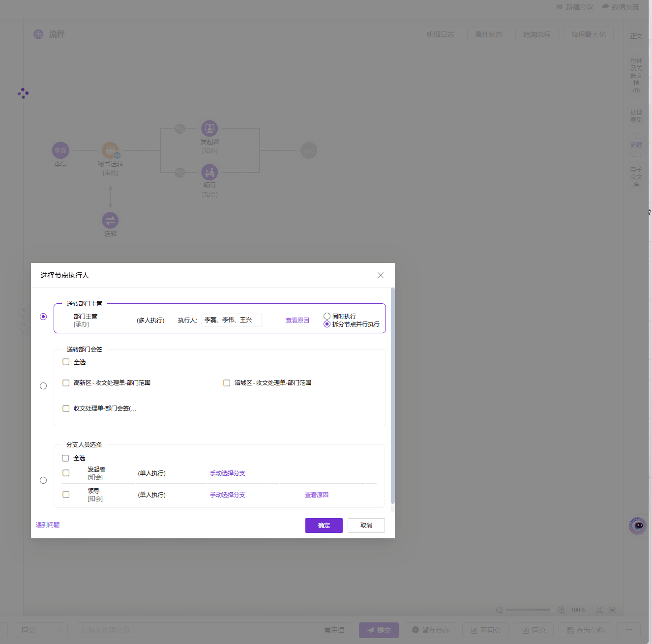This screenshot has width=652, height=644.
Task: Click the 送转 node icon
Action: tap(110, 220)
